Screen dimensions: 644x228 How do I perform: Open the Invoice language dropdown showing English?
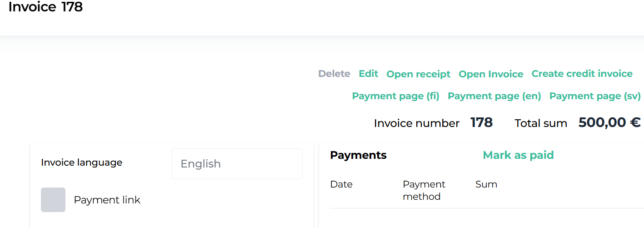click(237, 164)
